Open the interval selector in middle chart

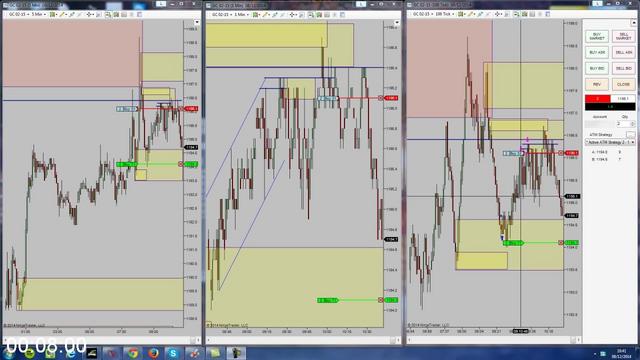click(x=242, y=14)
